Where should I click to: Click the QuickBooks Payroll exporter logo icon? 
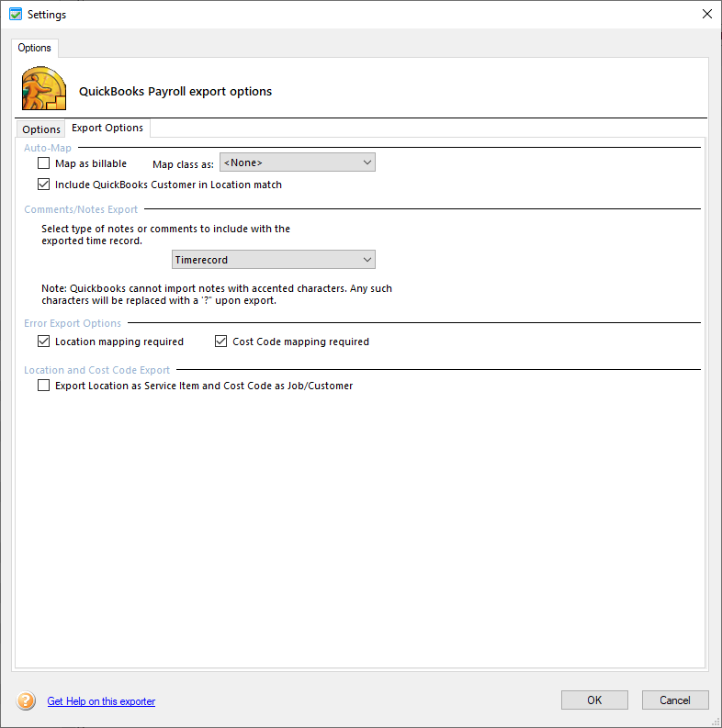pos(43,90)
